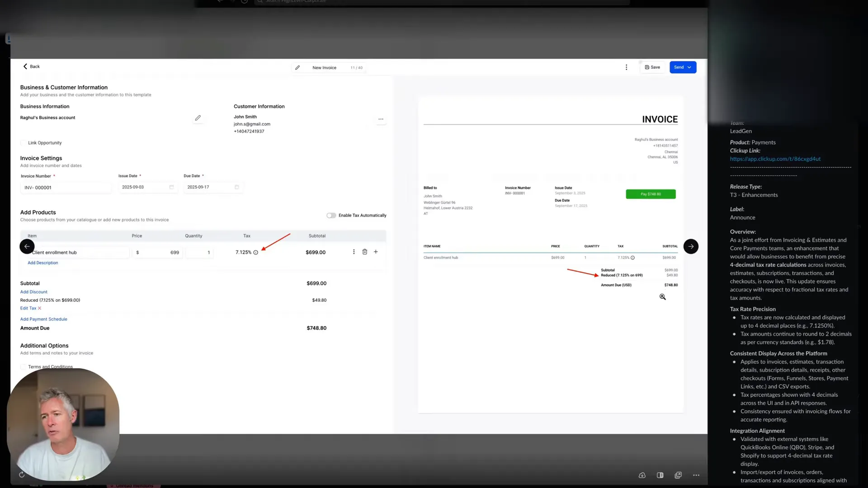The width and height of the screenshot is (868, 488).
Task: Click Edit Tax link
Action: 28,308
